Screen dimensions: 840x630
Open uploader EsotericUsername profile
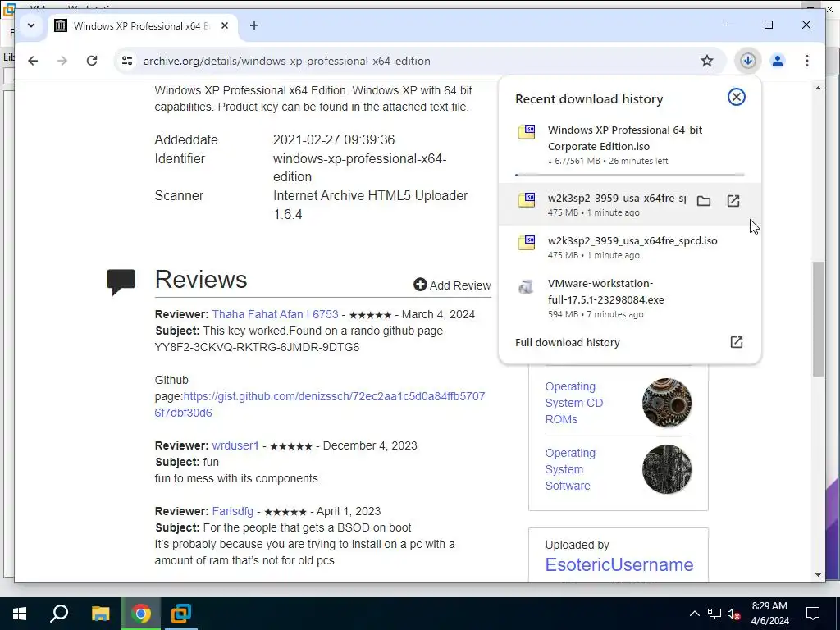click(x=619, y=564)
